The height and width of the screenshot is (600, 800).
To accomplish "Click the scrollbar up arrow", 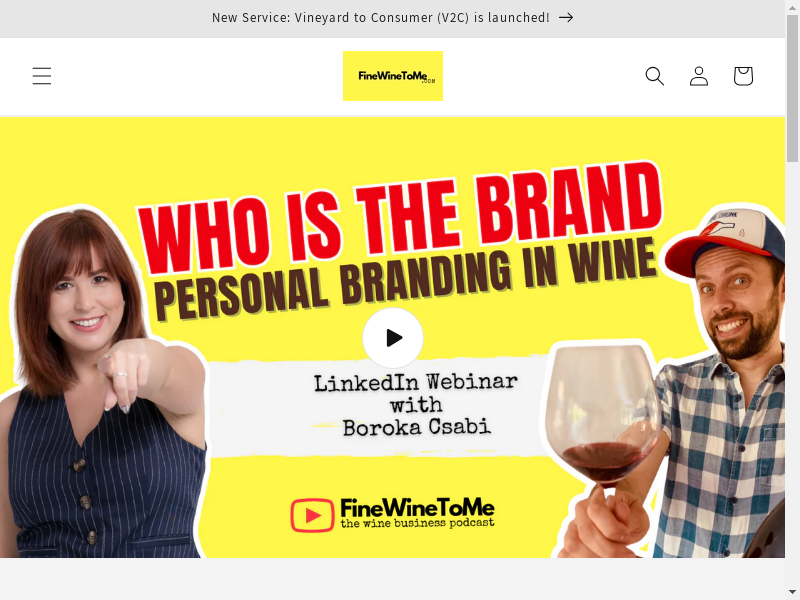I will coord(792,6).
